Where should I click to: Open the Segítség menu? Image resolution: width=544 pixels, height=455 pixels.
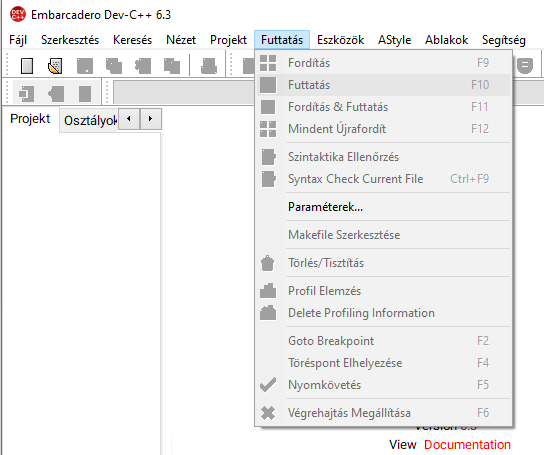click(504, 40)
